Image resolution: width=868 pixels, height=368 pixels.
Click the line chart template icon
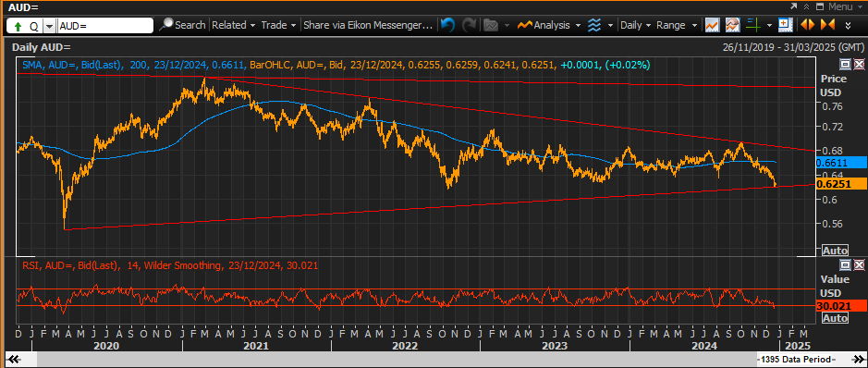click(712, 25)
